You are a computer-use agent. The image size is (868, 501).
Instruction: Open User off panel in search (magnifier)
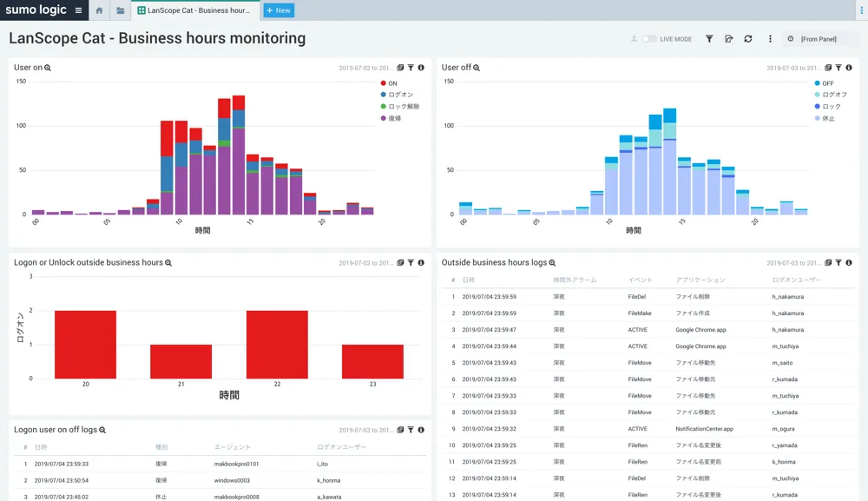click(x=477, y=68)
